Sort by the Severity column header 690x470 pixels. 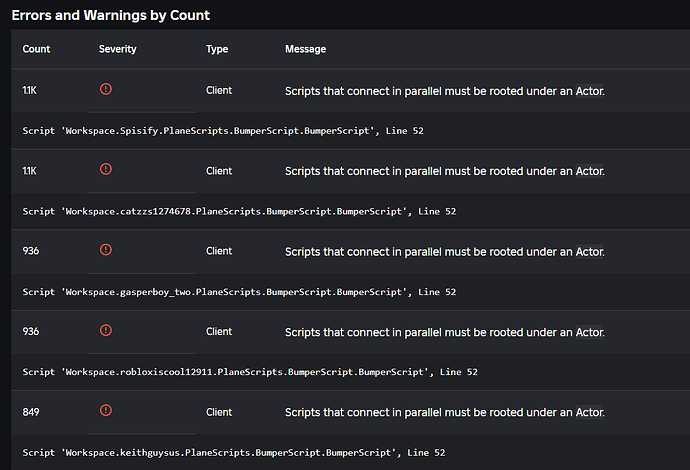click(117, 49)
